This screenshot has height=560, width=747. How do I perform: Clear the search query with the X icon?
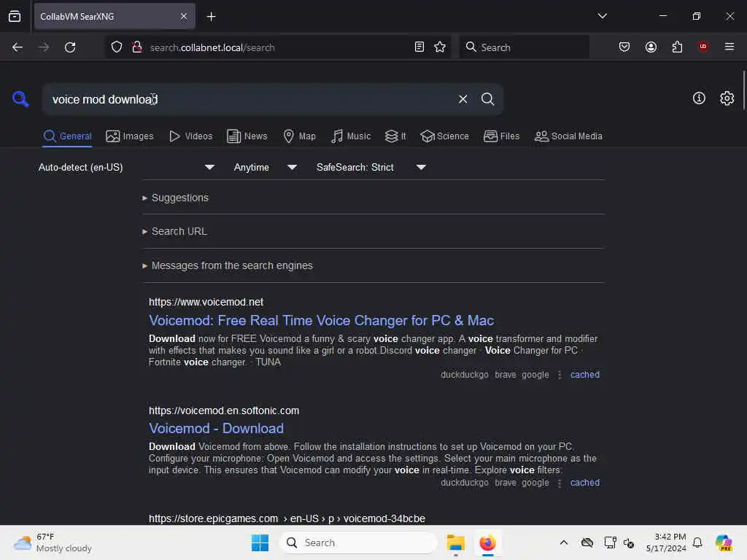tap(462, 99)
